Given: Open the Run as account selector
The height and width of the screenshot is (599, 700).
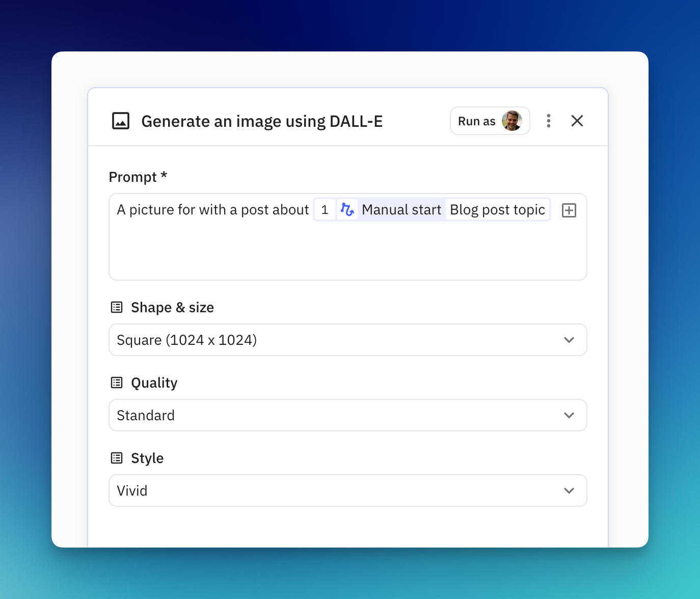Looking at the screenshot, I should pyautogui.click(x=490, y=121).
